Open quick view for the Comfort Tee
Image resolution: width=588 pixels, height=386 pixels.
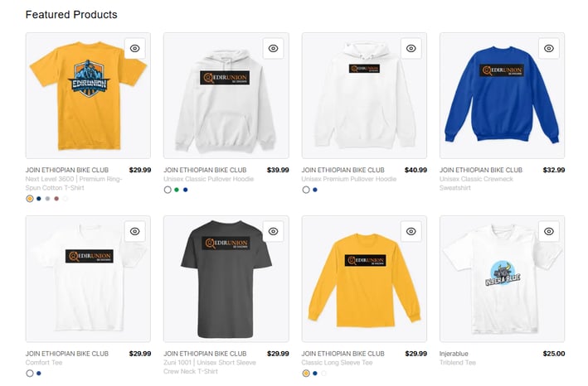pyautogui.click(x=135, y=231)
